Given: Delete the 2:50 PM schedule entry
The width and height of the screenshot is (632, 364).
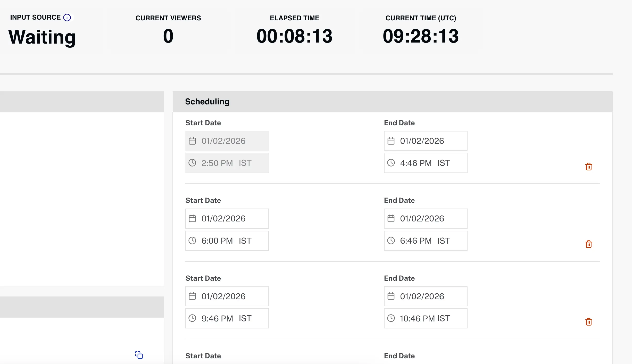Looking at the screenshot, I should tap(588, 167).
